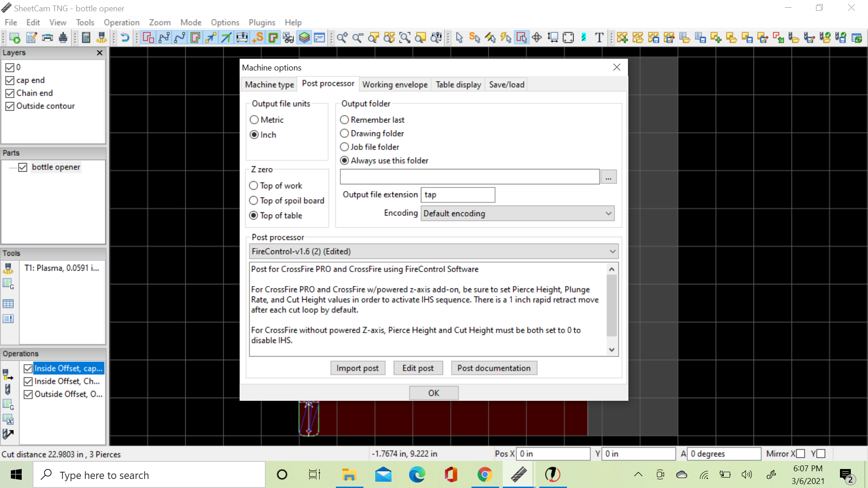The height and width of the screenshot is (488, 868).
Task: Open the Table display tab
Action: pyautogui.click(x=458, y=84)
